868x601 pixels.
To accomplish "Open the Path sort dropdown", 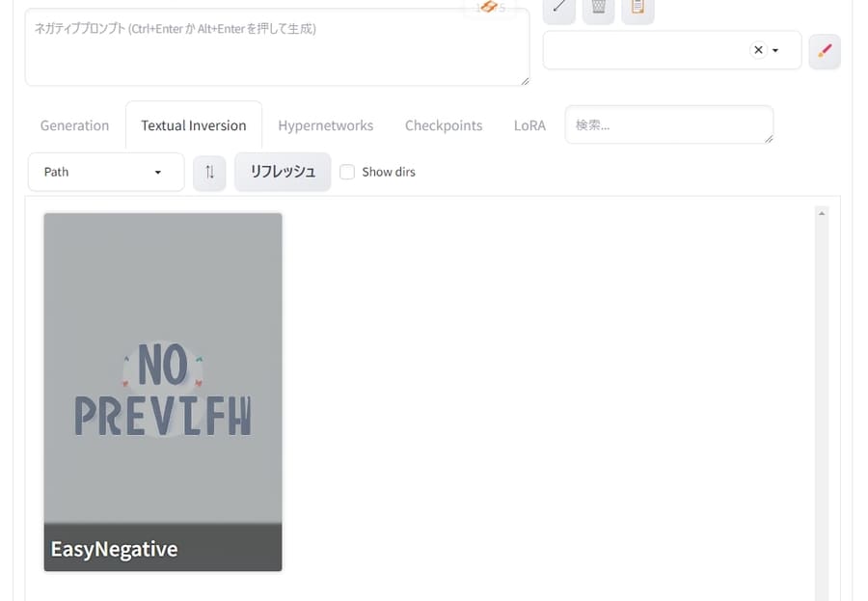I will pyautogui.click(x=105, y=172).
